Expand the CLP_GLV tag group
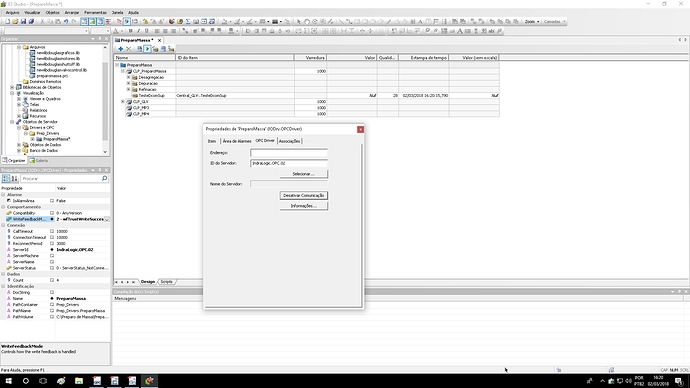The height and width of the screenshot is (388, 690). click(123, 102)
